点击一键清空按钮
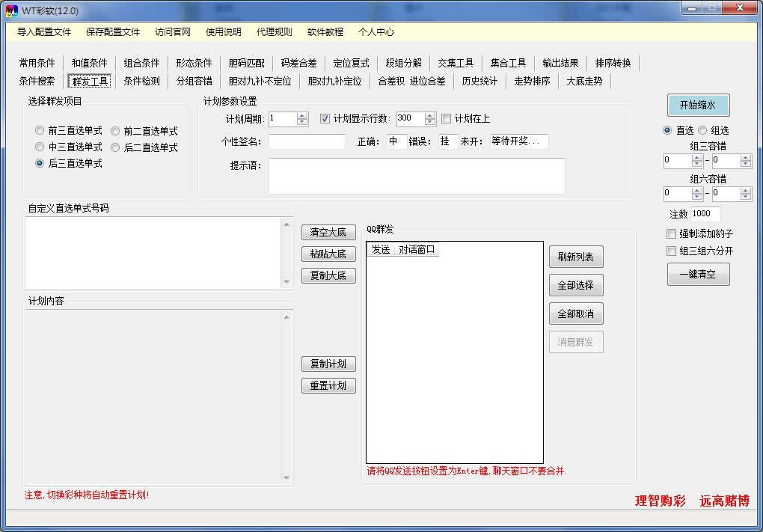 pyautogui.click(x=697, y=274)
